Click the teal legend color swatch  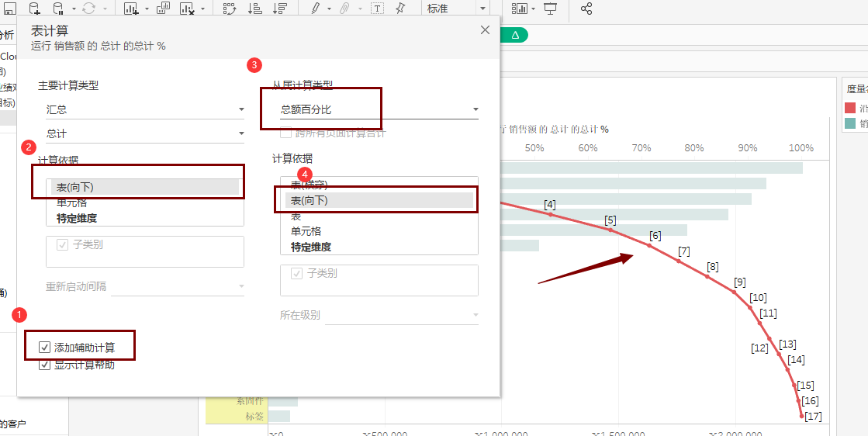850,123
